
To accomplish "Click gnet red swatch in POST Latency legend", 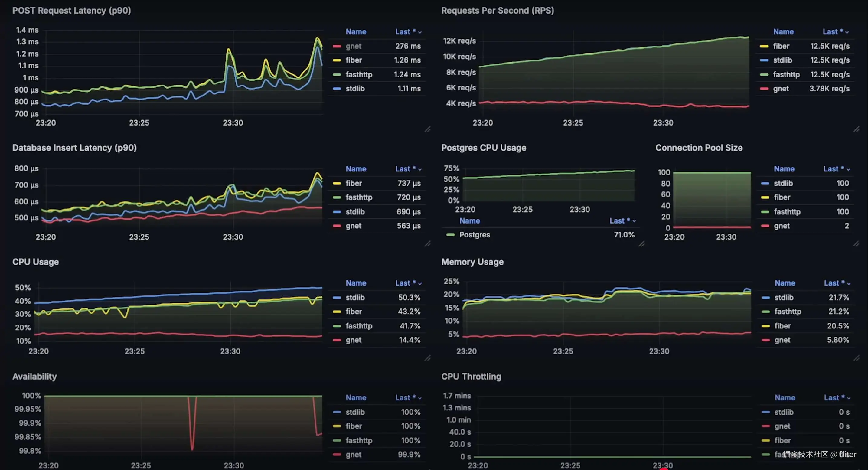I will click(337, 46).
